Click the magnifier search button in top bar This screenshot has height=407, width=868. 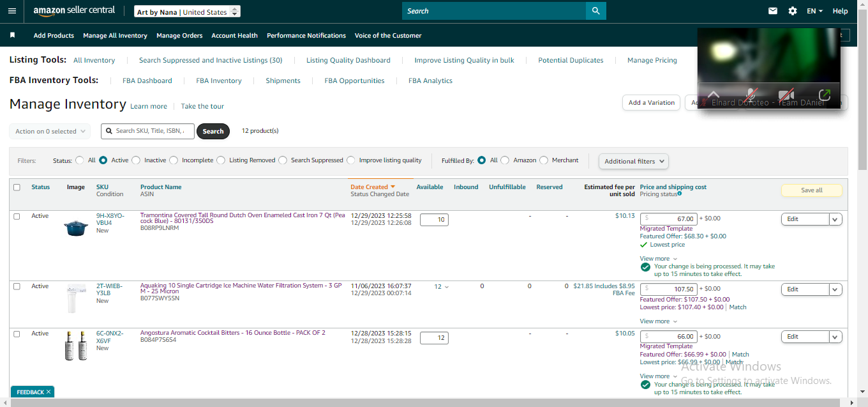pos(595,11)
